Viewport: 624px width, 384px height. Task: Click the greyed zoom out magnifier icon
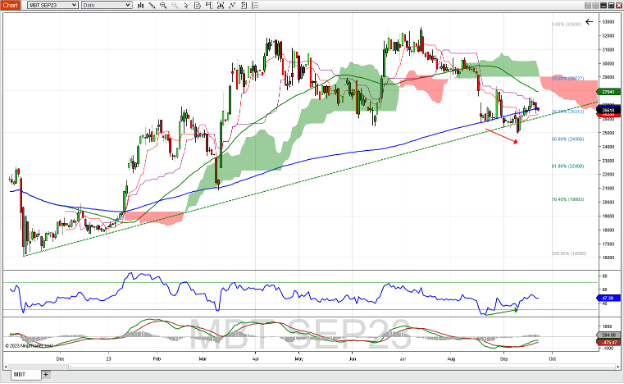pyautogui.click(x=175, y=5)
